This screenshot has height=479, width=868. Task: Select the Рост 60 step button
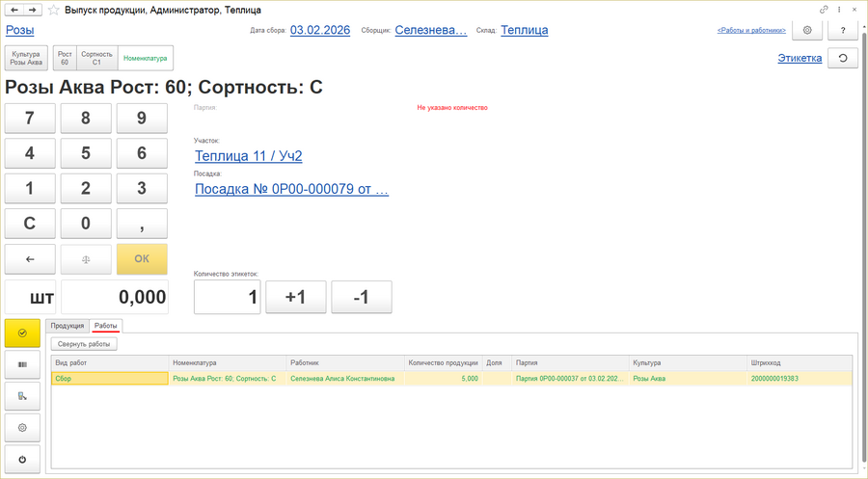[65, 58]
